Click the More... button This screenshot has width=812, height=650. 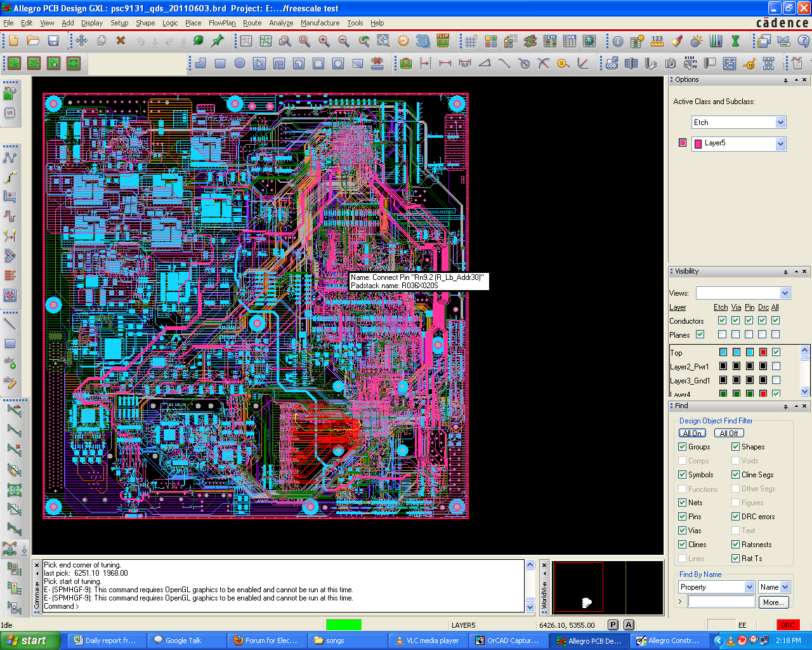point(773,602)
